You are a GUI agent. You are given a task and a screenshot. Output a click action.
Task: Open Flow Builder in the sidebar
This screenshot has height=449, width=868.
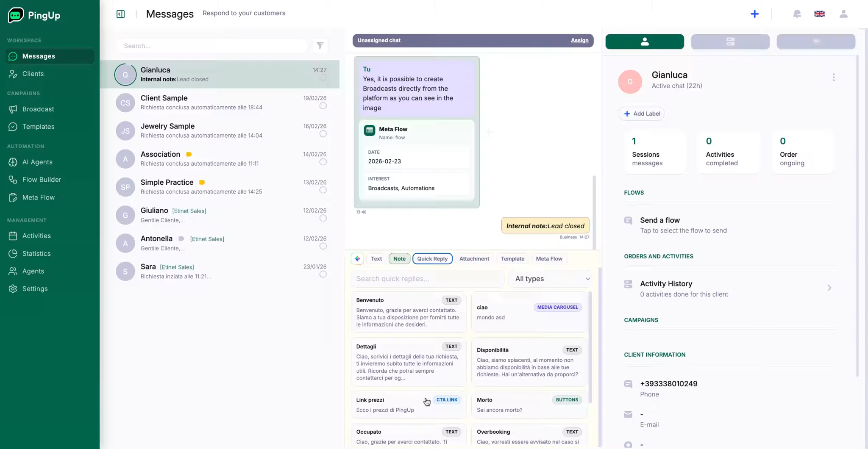42,180
